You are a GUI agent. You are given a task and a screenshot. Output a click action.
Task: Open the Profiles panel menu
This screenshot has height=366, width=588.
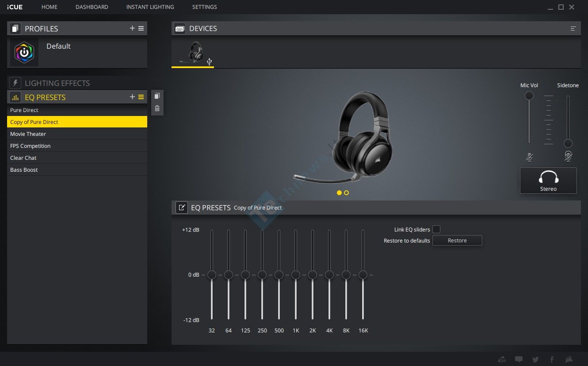pyautogui.click(x=141, y=28)
